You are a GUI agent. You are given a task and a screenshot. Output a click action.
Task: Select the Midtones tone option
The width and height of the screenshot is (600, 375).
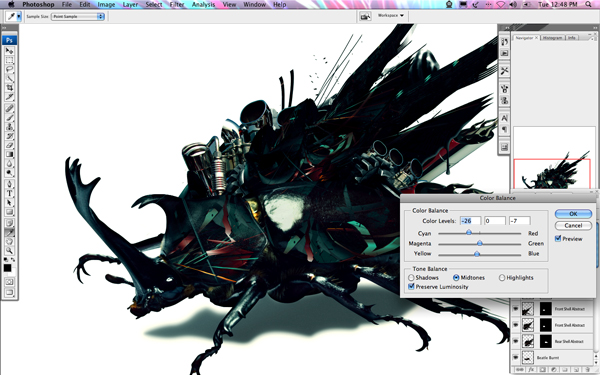click(x=456, y=278)
